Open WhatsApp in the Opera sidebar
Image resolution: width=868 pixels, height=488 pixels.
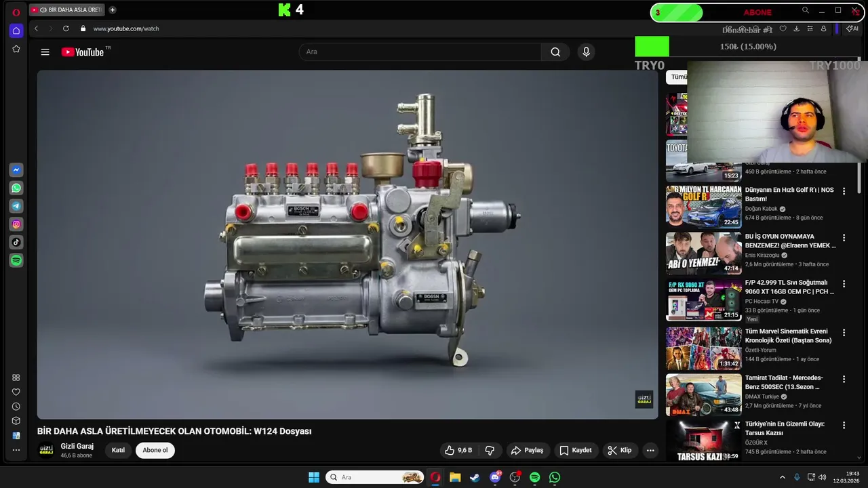pos(16,188)
